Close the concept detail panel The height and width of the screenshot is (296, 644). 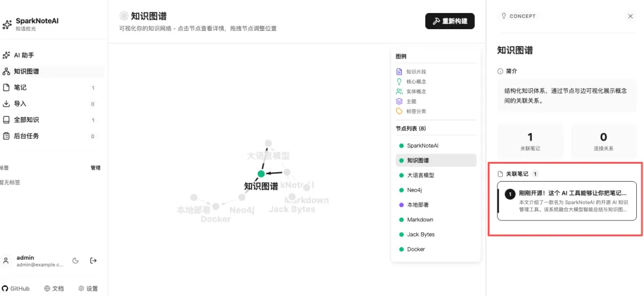tap(630, 17)
